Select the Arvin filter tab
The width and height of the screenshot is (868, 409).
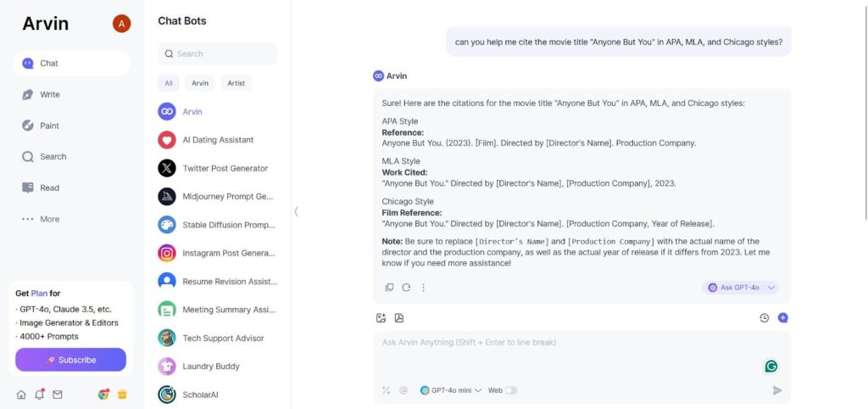click(200, 83)
